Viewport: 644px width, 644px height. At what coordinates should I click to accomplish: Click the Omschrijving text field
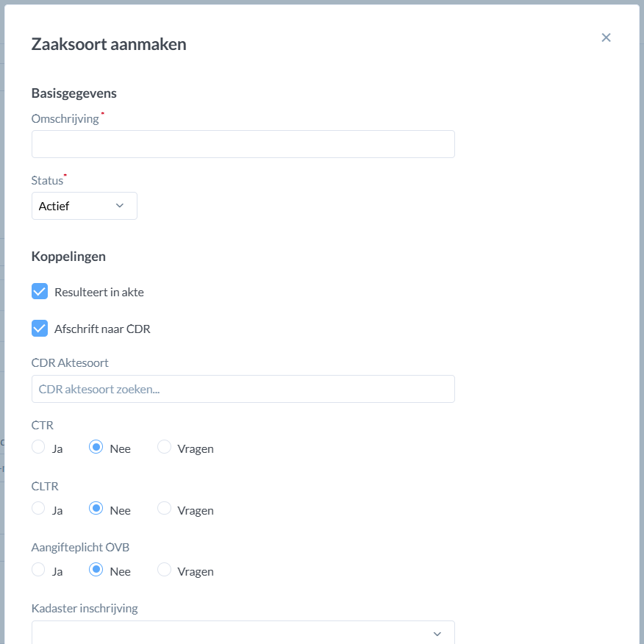[x=243, y=144]
